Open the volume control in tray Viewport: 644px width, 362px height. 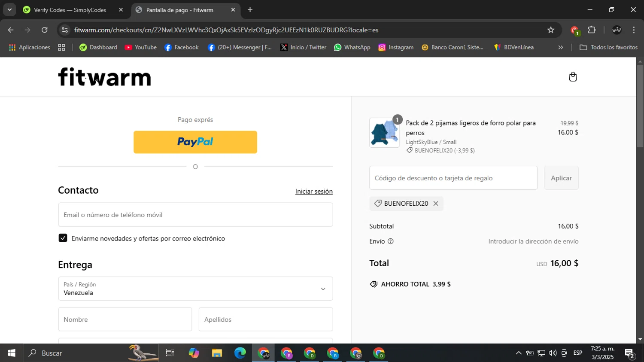(x=553, y=353)
